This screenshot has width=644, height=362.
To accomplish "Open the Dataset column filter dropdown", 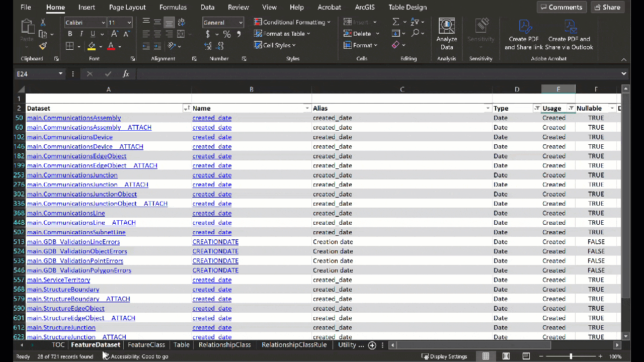I will (x=187, y=109).
